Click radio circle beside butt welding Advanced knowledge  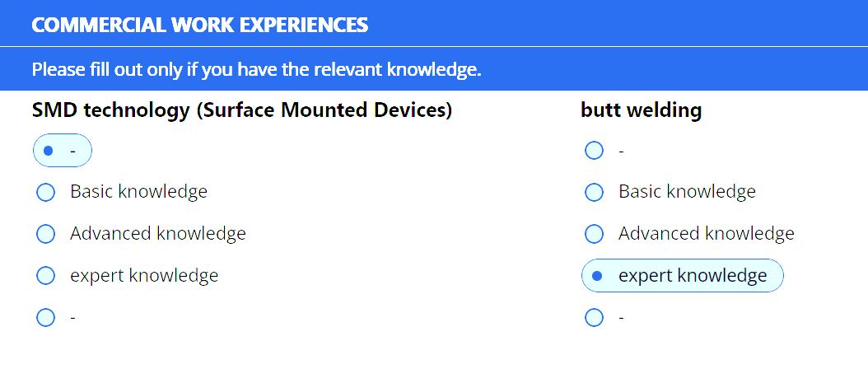coord(594,234)
